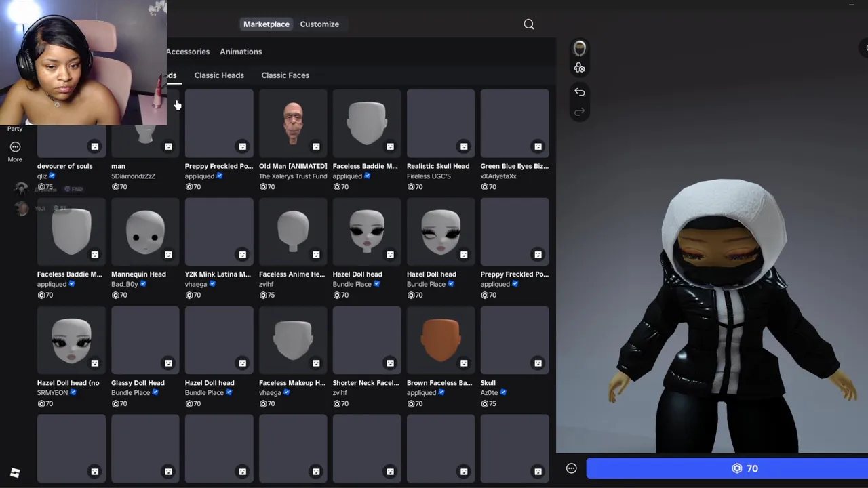Open the chat bubble icon beside buy button
Image resolution: width=868 pixels, height=488 pixels.
point(571,468)
